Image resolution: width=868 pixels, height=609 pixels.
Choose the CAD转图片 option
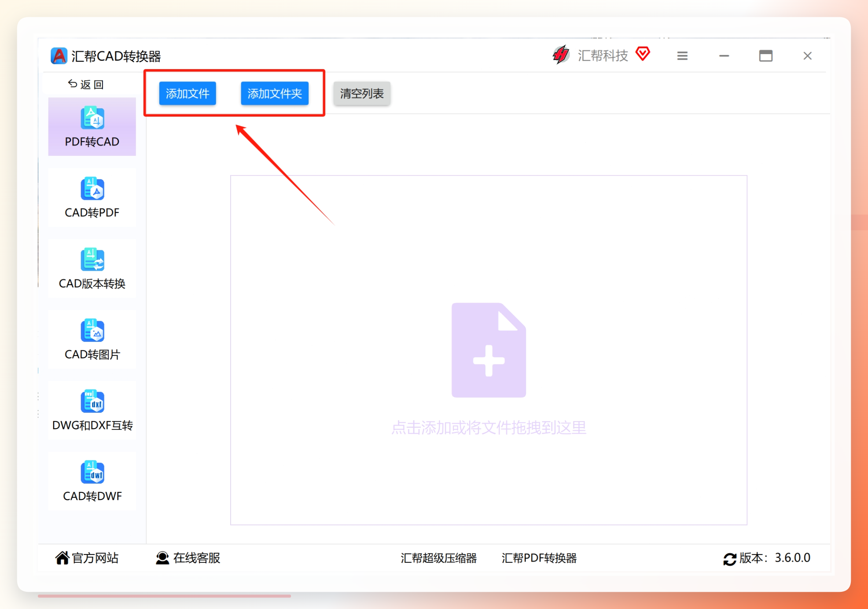tap(92, 339)
